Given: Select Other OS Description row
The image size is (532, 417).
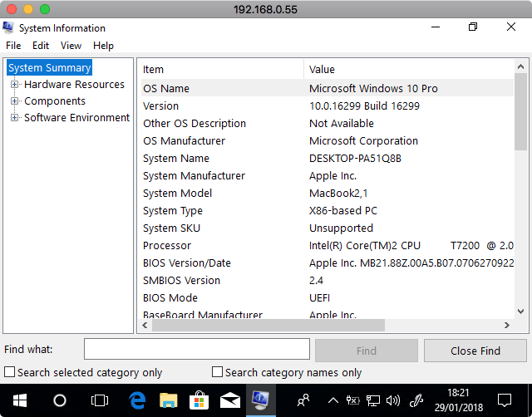Looking at the screenshot, I should click(327, 123).
